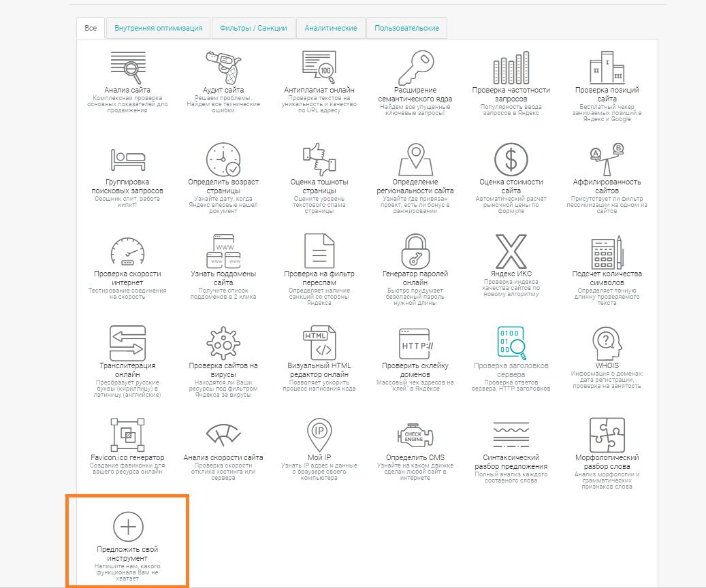706x588 pixels.
Task: Open the Яндекс ИКС X icon
Action: click(x=511, y=250)
